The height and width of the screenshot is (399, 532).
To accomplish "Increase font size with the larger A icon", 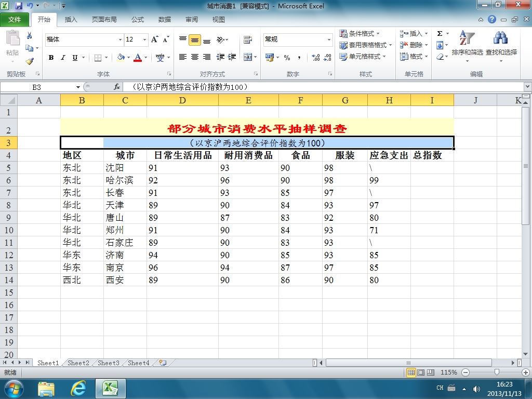I will pyautogui.click(x=154, y=39).
